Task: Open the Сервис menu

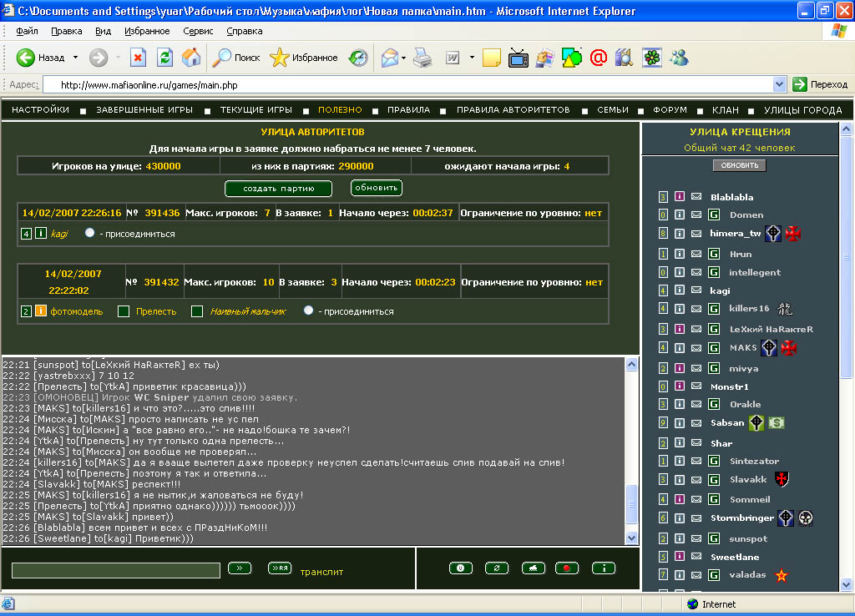Action: [x=198, y=31]
